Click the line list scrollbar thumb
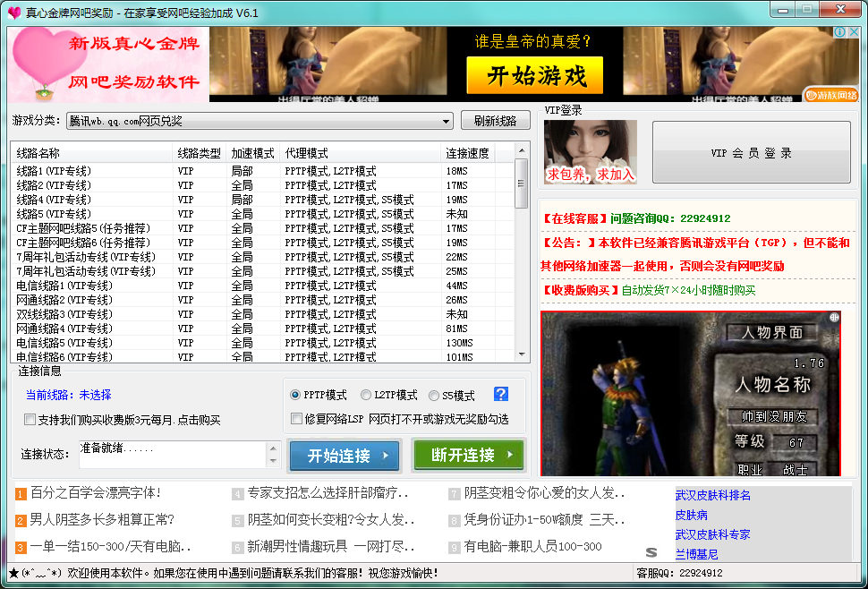The height and width of the screenshot is (589, 868). (521, 184)
